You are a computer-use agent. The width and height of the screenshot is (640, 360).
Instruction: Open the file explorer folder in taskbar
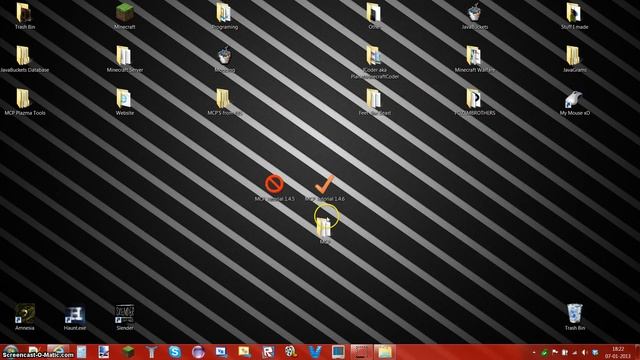pos(384,351)
